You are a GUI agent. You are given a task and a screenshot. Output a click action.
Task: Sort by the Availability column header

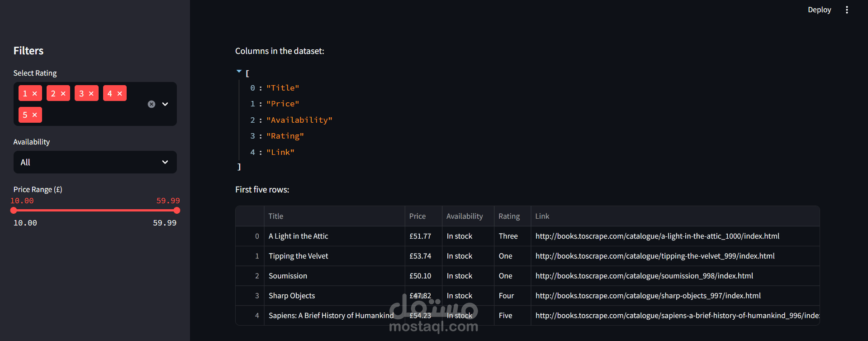click(x=468, y=216)
